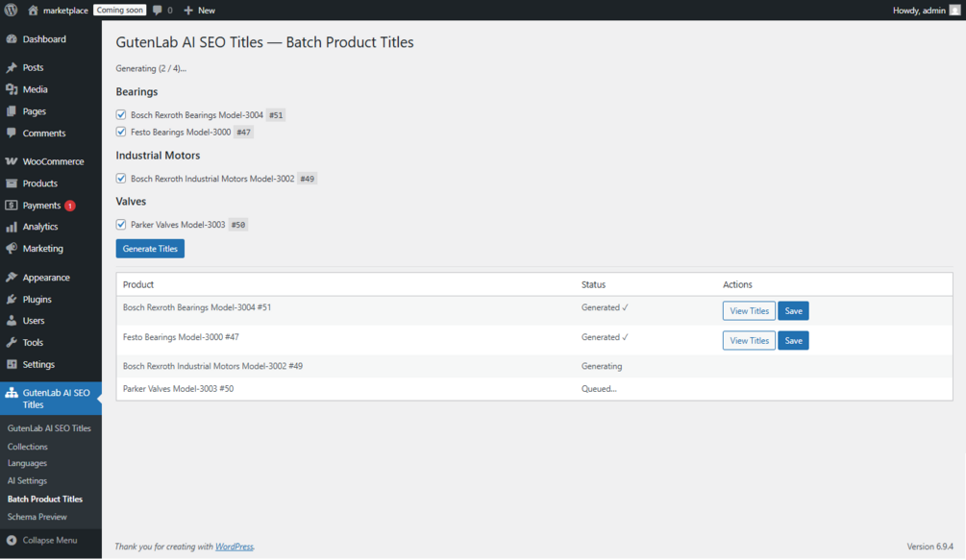966x560 pixels.
Task: Click the Appearance paintbrush icon
Action: click(x=12, y=278)
